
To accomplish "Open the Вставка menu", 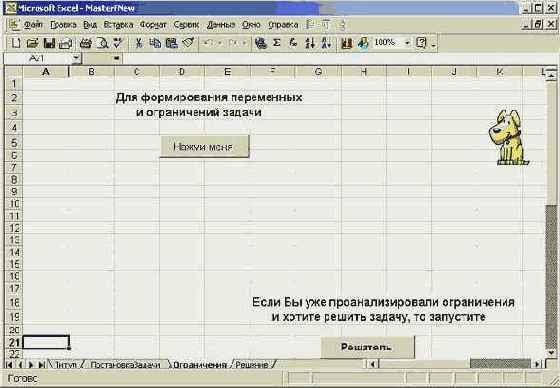I will coord(118,25).
